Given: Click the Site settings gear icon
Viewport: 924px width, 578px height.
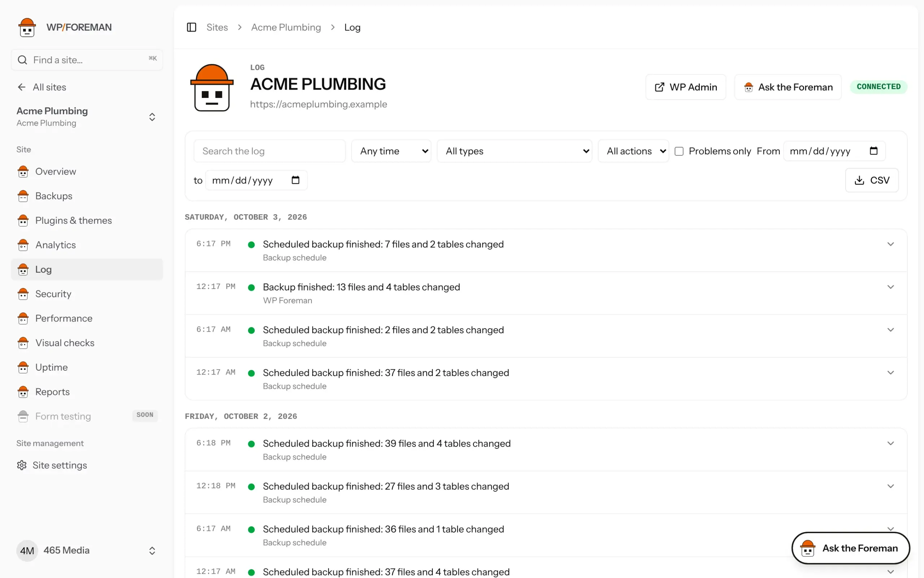Looking at the screenshot, I should [x=22, y=465].
